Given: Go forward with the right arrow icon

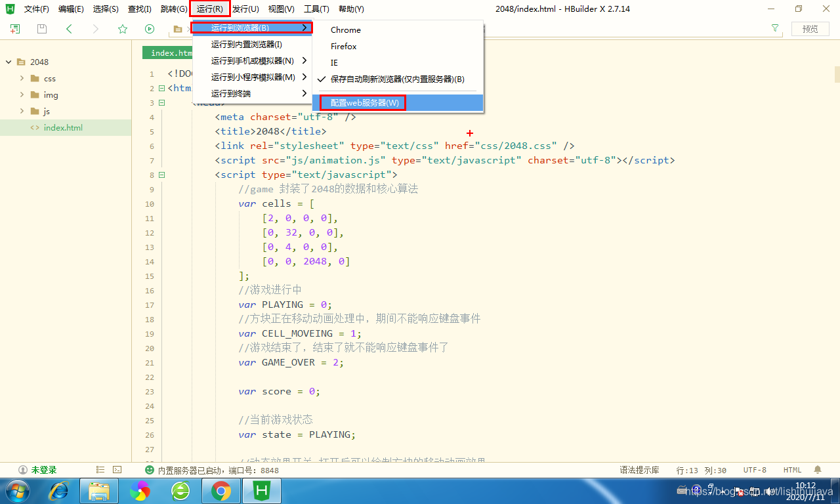Looking at the screenshot, I should coord(96,29).
